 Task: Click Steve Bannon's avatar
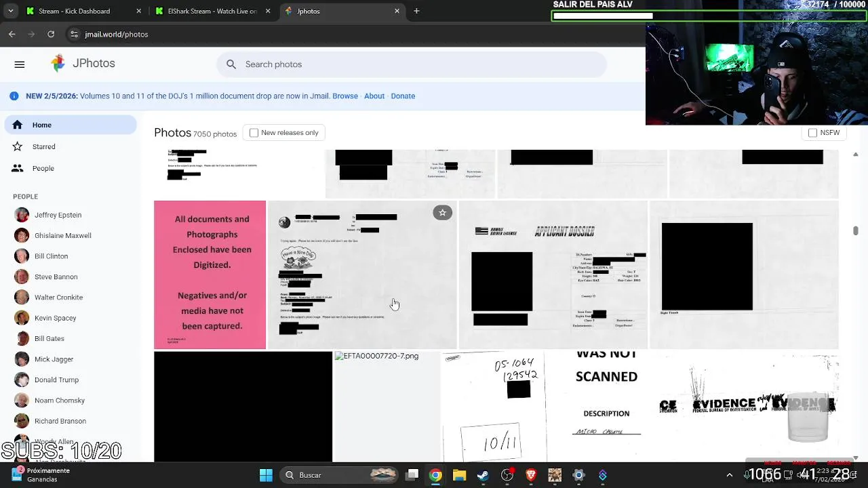(22, 277)
